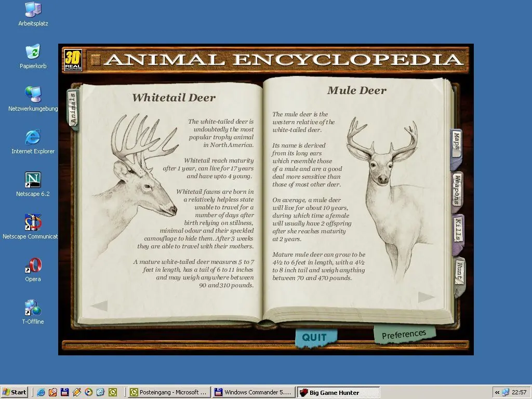Viewport: 532px width, 399px height.
Task: Open the Animals bookmark tab
Action: click(x=73, y=109)
